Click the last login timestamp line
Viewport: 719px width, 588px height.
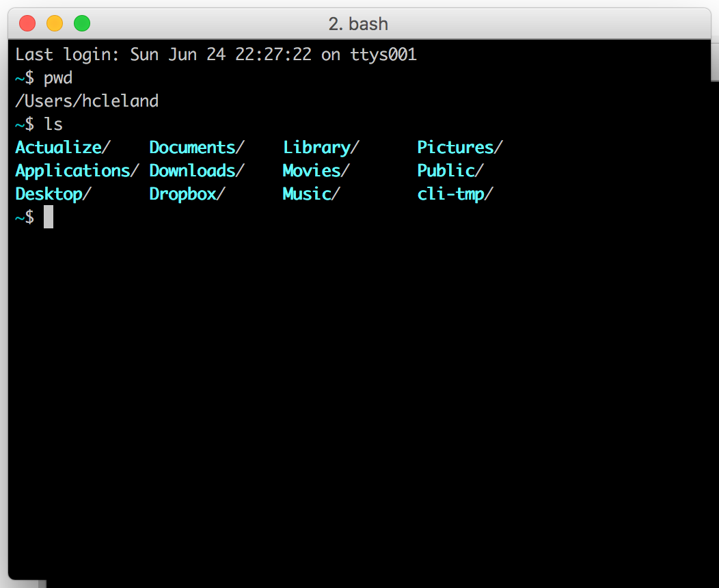[x=214, y=54]
